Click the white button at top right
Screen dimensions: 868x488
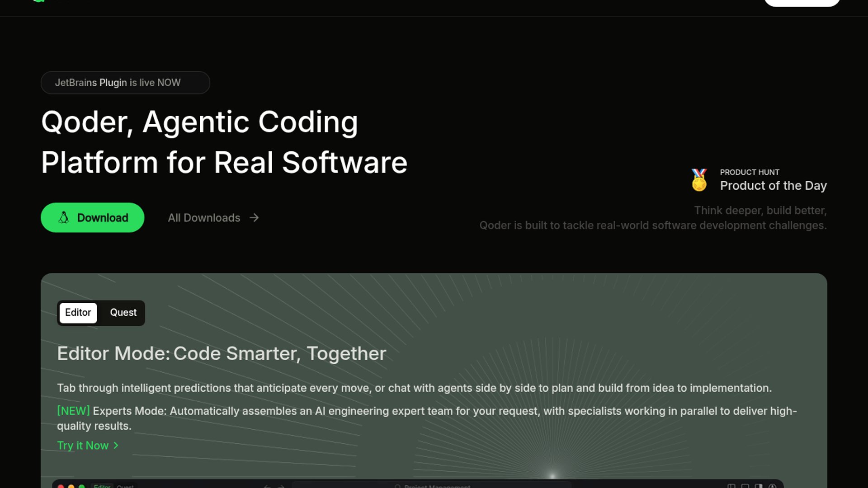(802, 2)
